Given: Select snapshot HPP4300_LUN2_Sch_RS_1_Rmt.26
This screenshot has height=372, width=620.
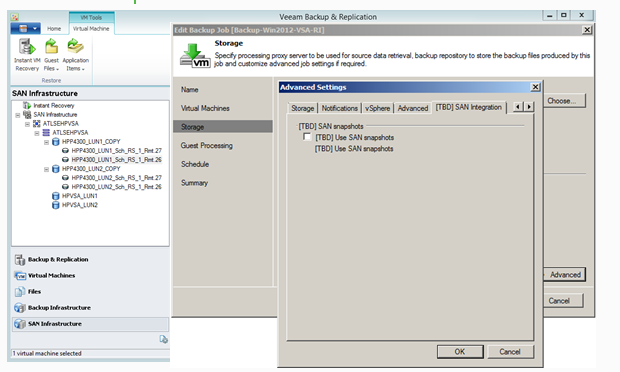Looking at the screenshot, I should [116, 187].
